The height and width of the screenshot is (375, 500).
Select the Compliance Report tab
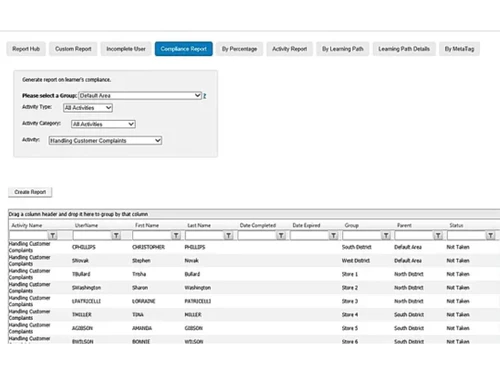(x=184, y=49)
